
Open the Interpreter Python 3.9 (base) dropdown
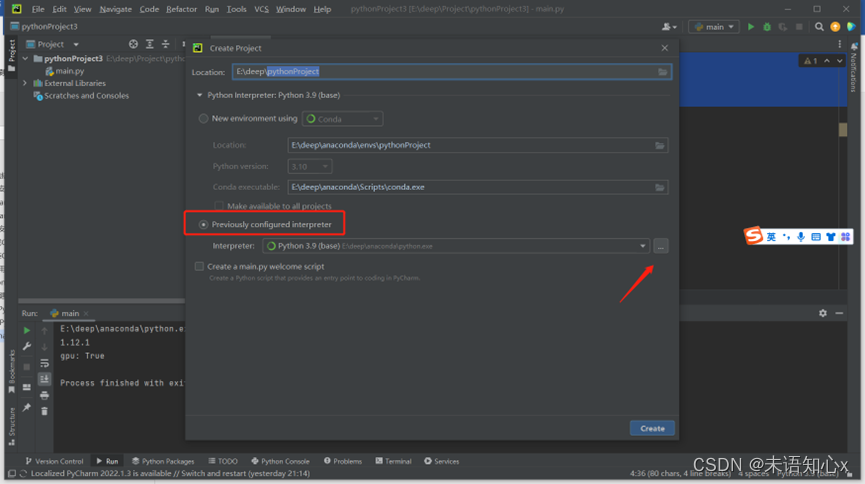tap(457, 246)
